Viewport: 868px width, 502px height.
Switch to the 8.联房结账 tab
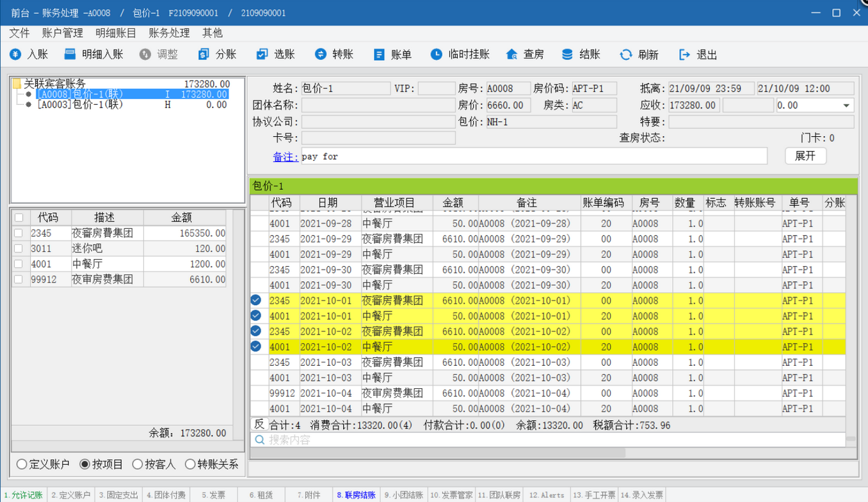(356, 495)
